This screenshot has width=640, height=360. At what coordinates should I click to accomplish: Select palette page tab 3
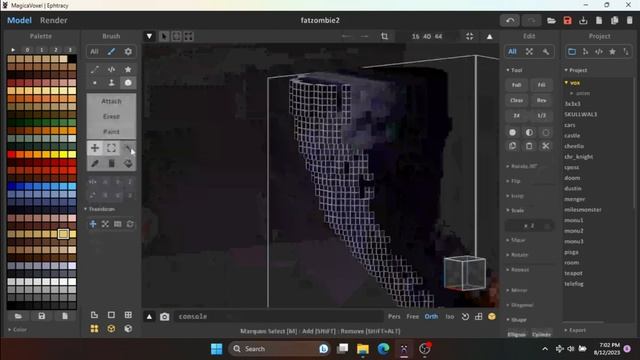[x=70, y=50]
